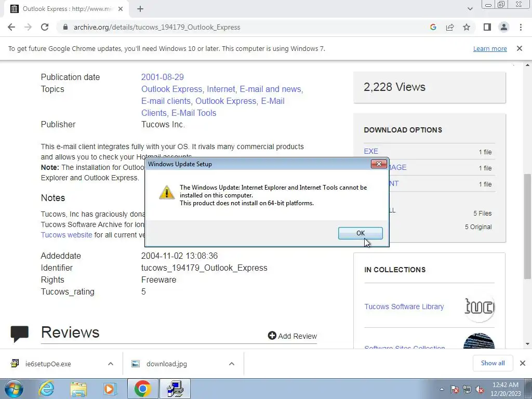Click OK in Windows Update Setup dialog
The height and width of the screenshot is (399, 532).
(361, 233)
